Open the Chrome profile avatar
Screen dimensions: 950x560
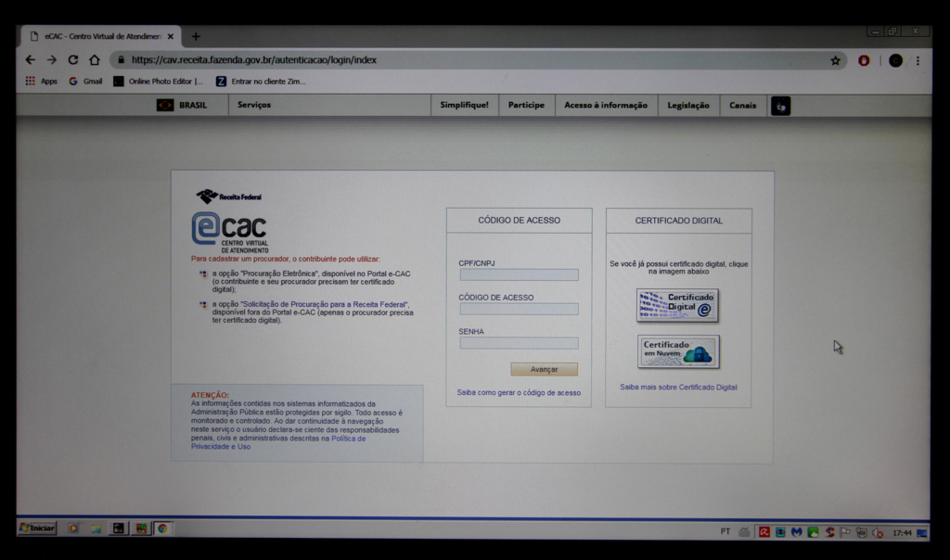pos(895,60)
